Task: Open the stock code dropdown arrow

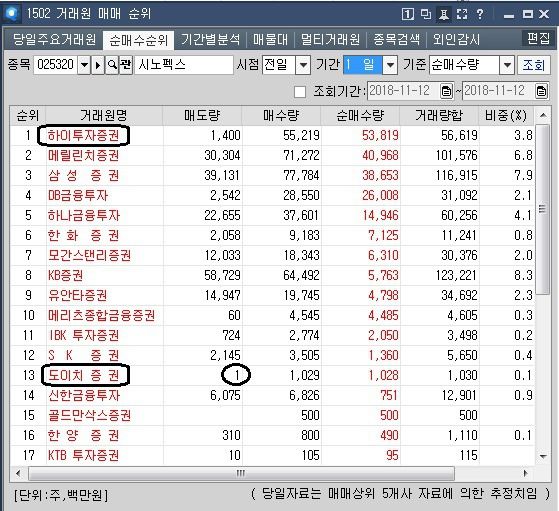Action: click(84, 65)
